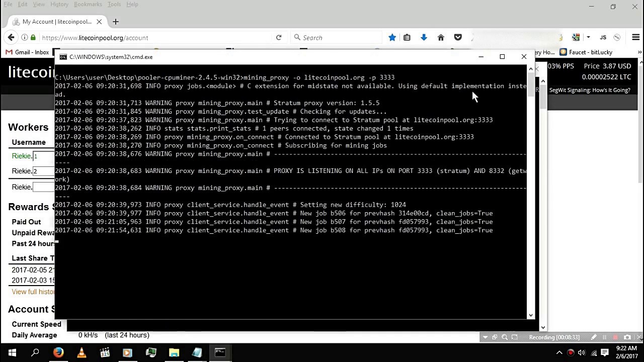Show hidden system tray icons
Image resolution: width=644 pixels, height=362 pixels.
[x=559, y=352]
